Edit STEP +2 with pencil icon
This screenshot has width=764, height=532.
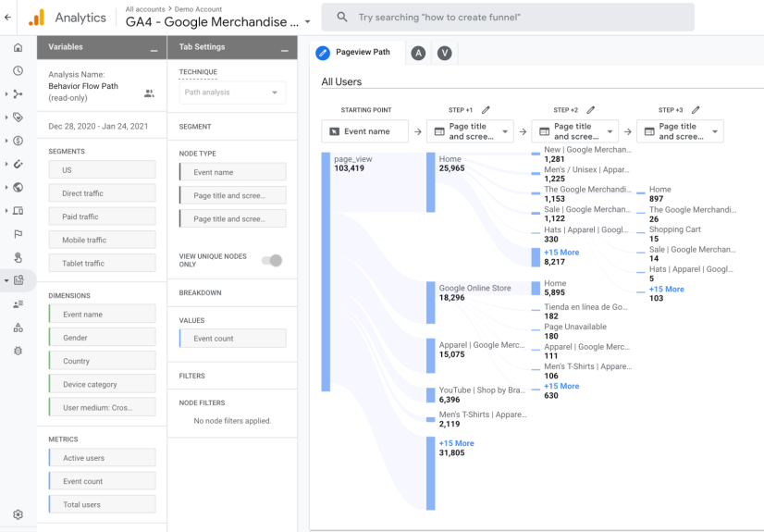pos(590,110)
